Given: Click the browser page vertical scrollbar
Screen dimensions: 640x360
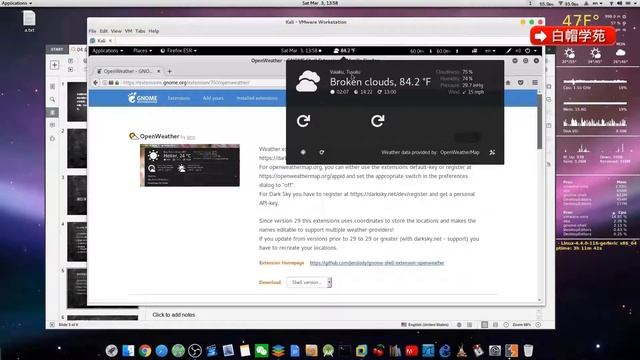Looking at the screenshot, I should (539, 122).
